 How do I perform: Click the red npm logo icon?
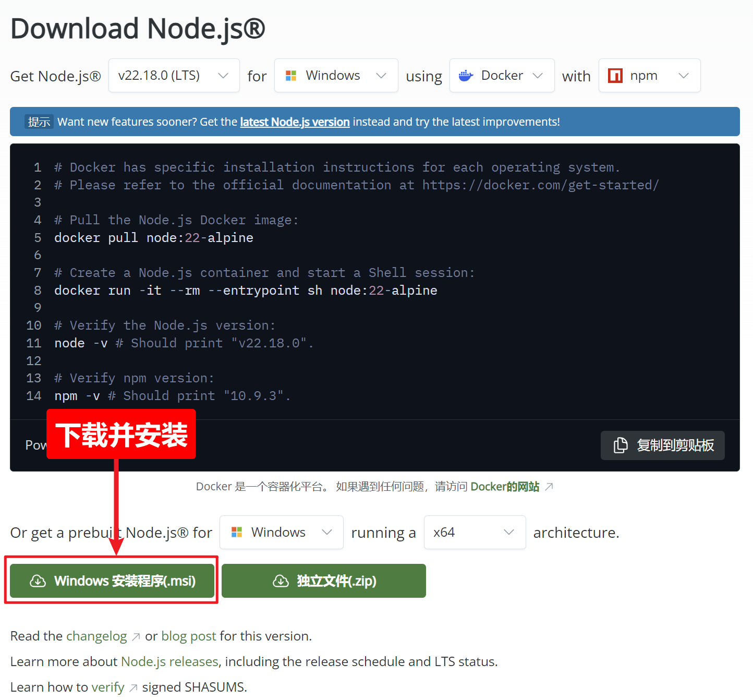(x=615, y=76)
